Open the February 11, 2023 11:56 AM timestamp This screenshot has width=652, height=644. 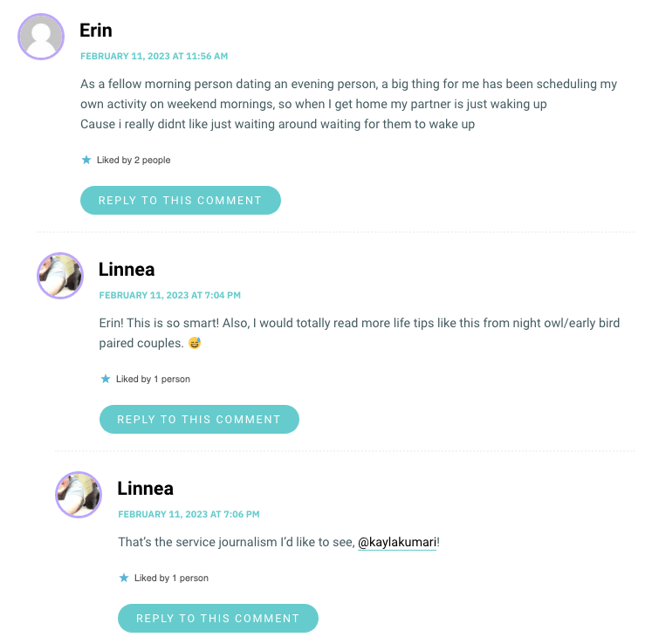154,56
